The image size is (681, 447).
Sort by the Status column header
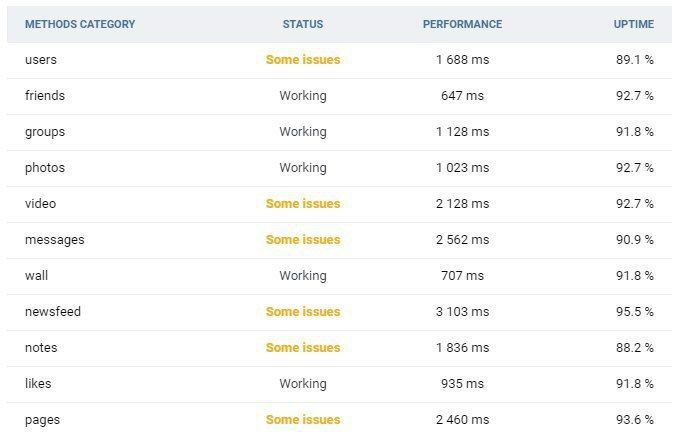click(303, 24)
